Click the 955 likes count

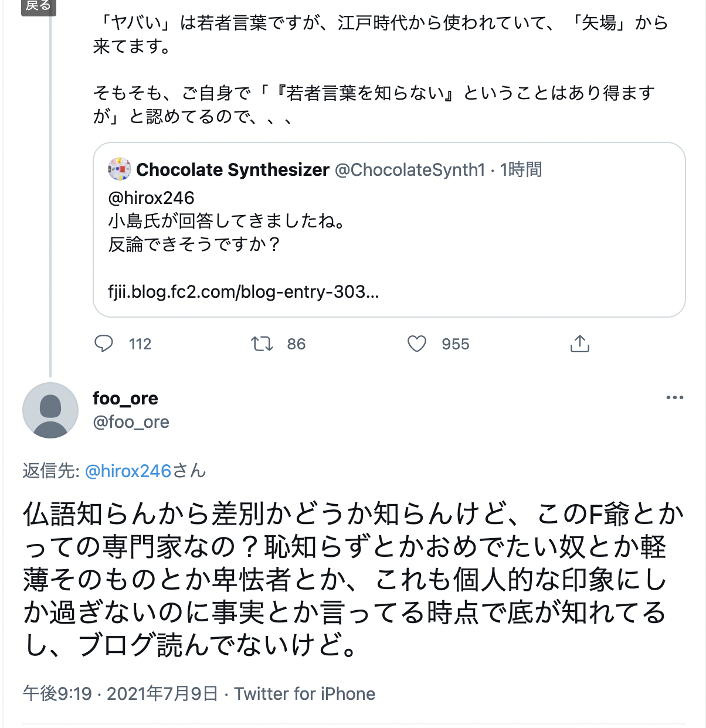(456, 344)
